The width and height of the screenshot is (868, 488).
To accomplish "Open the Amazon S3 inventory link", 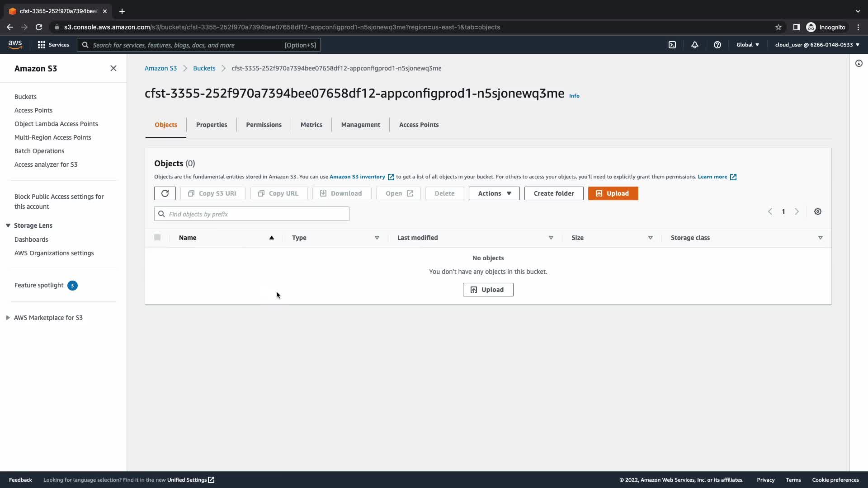I will [x=357, y=177].
